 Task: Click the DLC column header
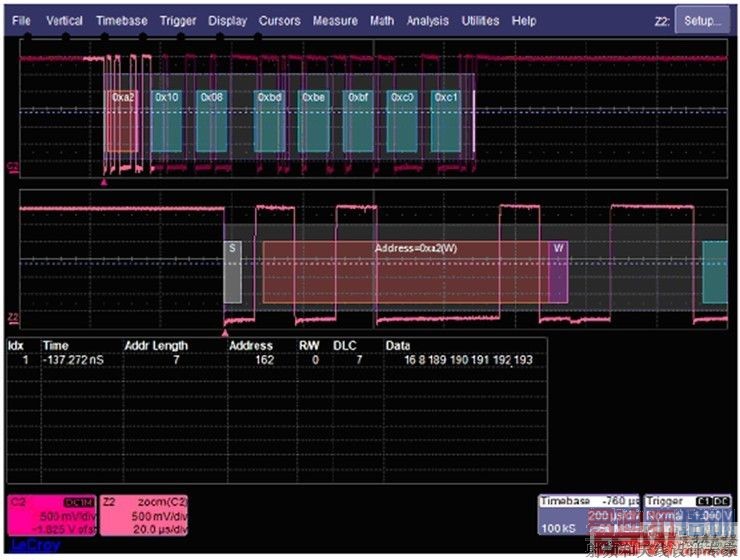tap(345, 345)
